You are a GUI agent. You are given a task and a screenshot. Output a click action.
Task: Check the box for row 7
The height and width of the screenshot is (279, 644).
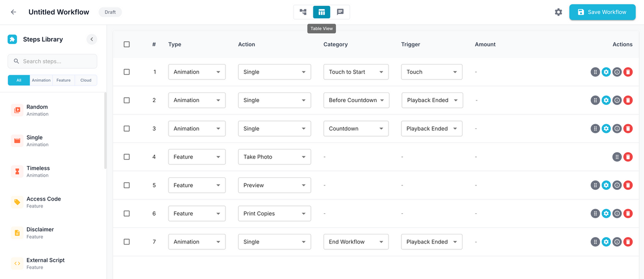pos(127,242)
